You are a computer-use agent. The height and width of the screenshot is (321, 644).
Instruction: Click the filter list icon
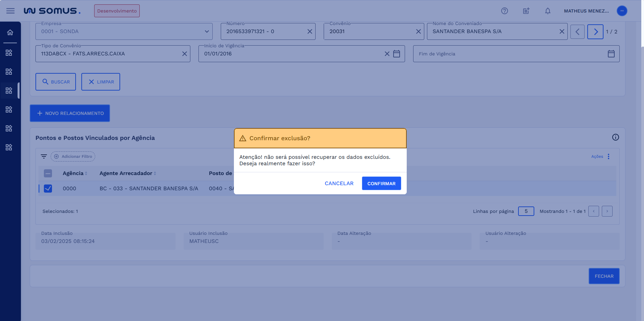[x=44, y=156]
